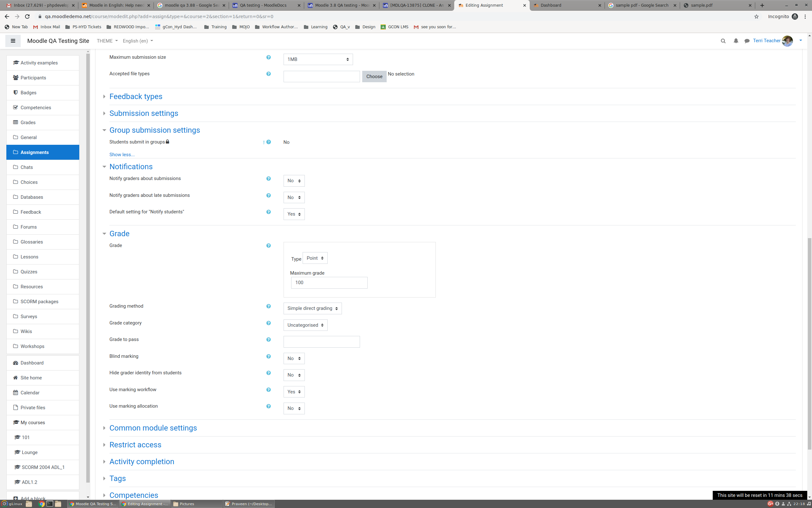Show help for Notify graders about submissions
This screenshot has width=812, height=508.
tap(268, 179)
